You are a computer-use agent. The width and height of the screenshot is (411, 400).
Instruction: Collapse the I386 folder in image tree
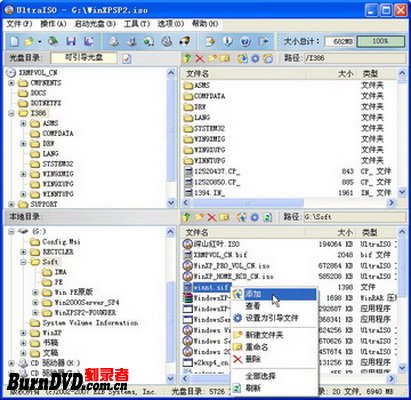(x=12, y=113)
